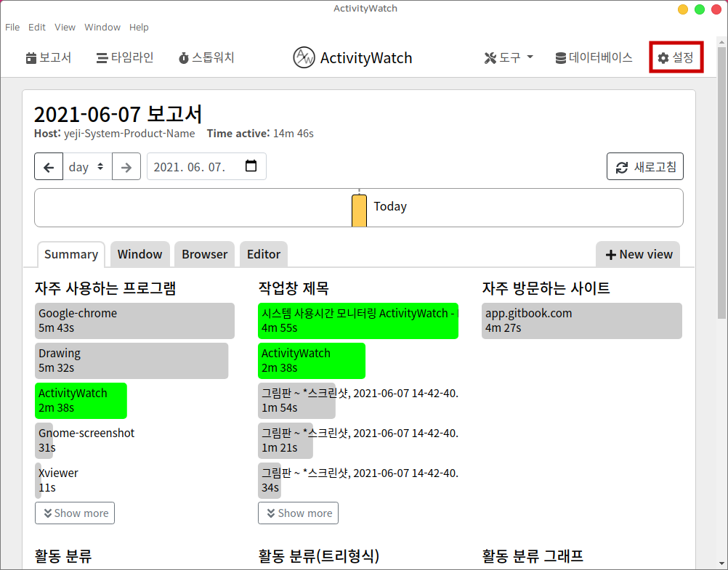Expand the 도구 tools dropdown

click(x=509, y=58)
